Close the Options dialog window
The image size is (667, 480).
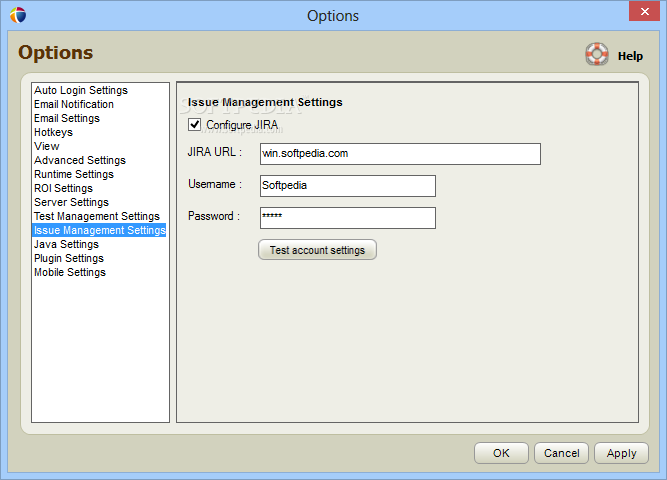(x=644, y=11)
